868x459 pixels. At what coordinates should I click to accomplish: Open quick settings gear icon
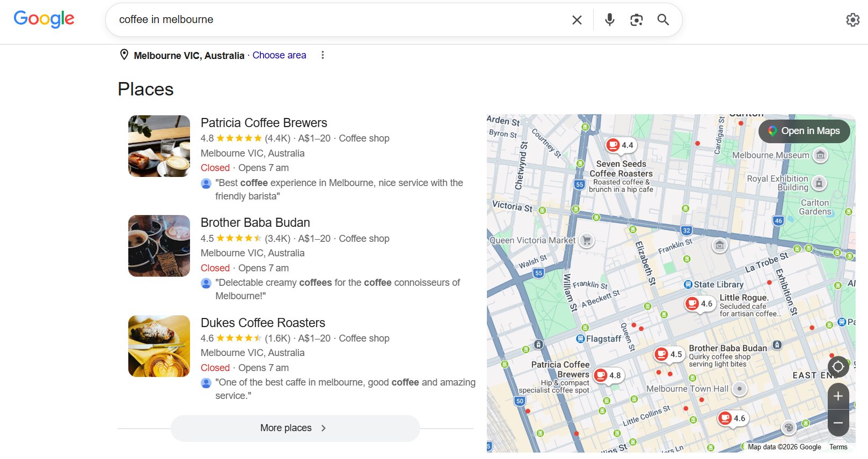coord(853,20)
